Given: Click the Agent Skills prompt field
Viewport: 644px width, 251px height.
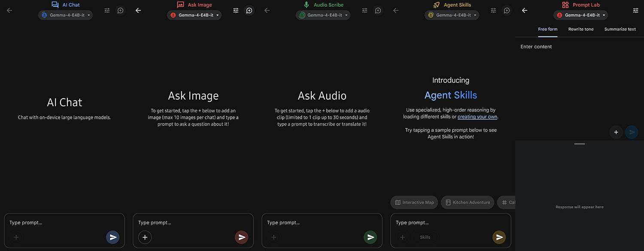Looking at the screenshot, I should coord(451,223).
